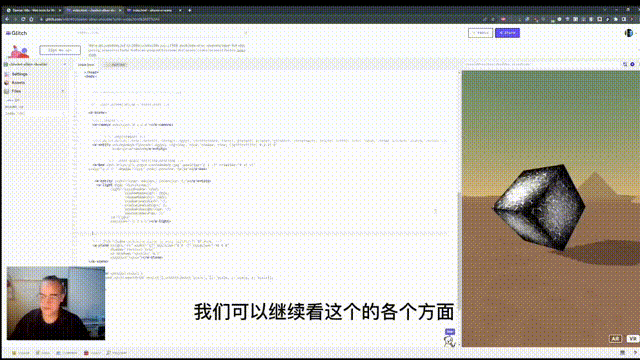Image resolution: width=640 pixels, height=360 pixels.
Task: Reload the page with browser refresh icon
Action: click(23, 19)
